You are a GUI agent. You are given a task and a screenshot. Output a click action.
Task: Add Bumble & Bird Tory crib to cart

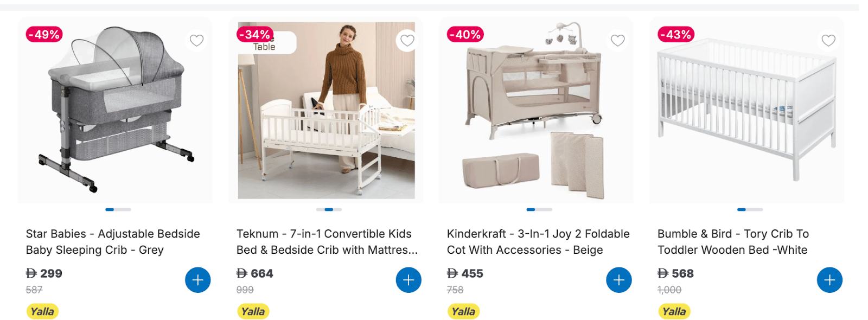point(829,280)
